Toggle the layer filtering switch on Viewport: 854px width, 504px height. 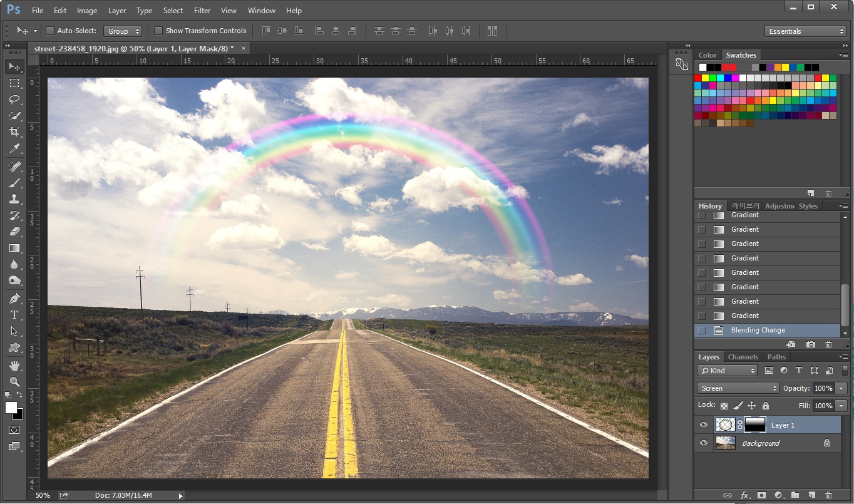click(x=845, y=371)
